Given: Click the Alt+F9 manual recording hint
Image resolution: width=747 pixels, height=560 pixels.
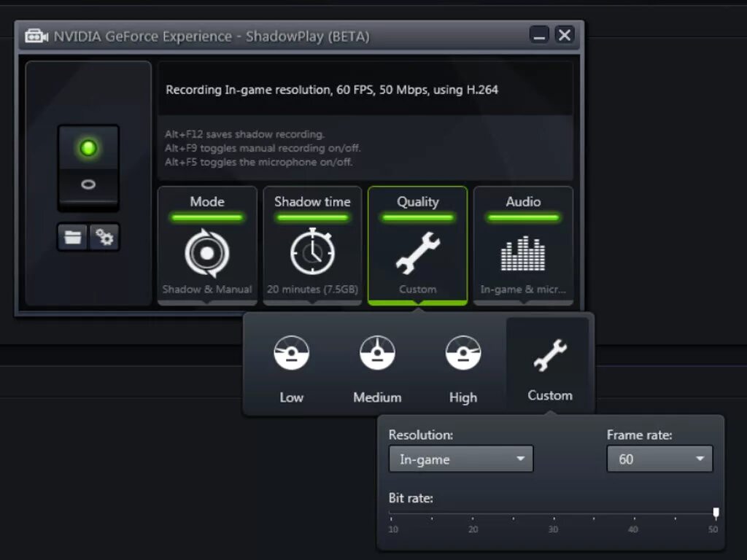Looking at the screenshot, I should coord(263,148).
